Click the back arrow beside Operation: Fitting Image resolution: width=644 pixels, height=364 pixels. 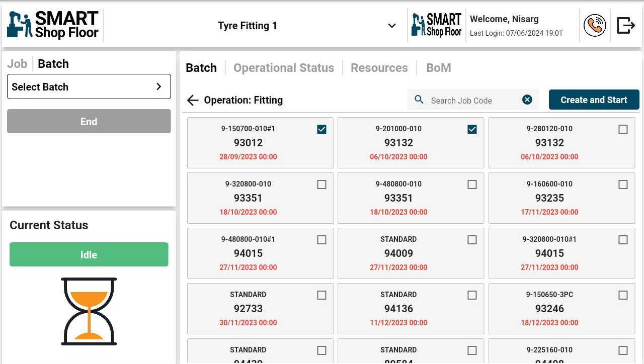193,101
